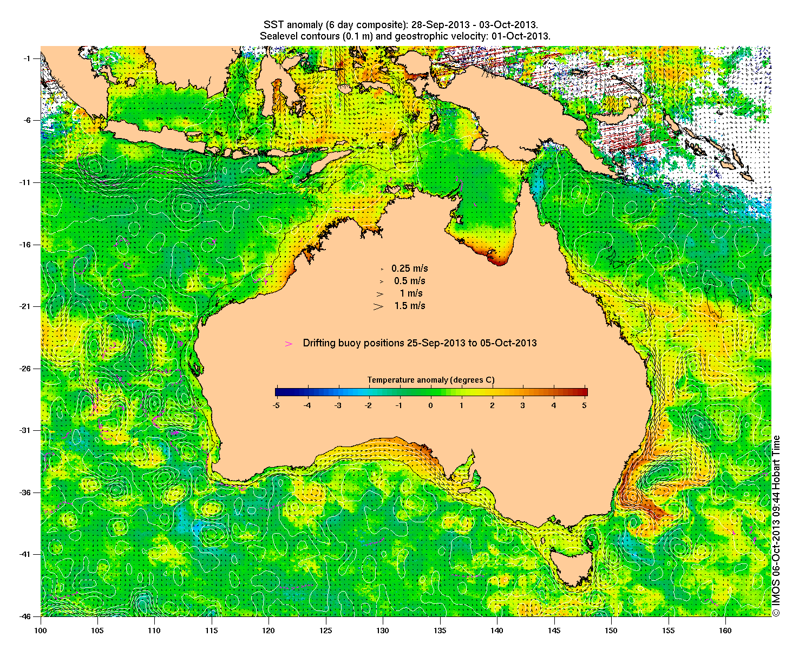Image resolution: width=812 pixels, height=663 pixels.
Task: Click the colorbar tick label 5
Action: click(585, 405)
